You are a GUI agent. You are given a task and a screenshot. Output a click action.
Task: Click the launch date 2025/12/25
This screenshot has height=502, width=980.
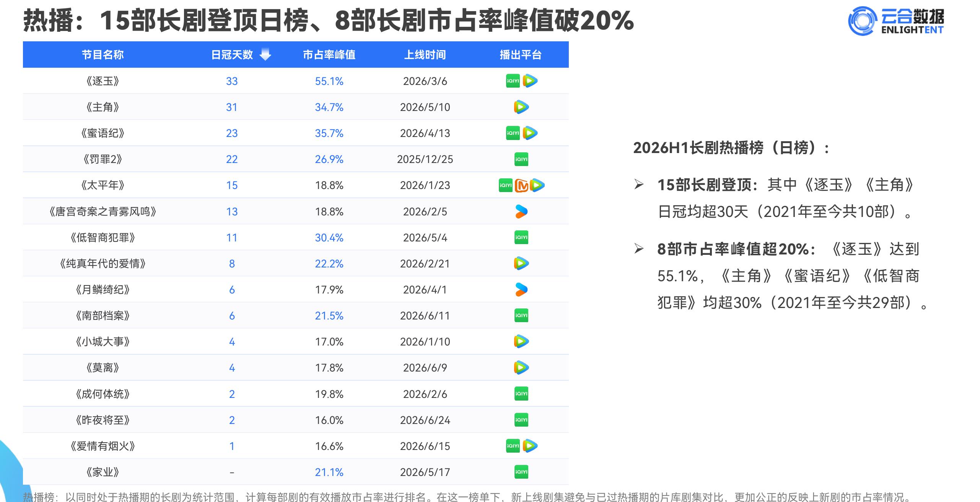pos(425,159)
